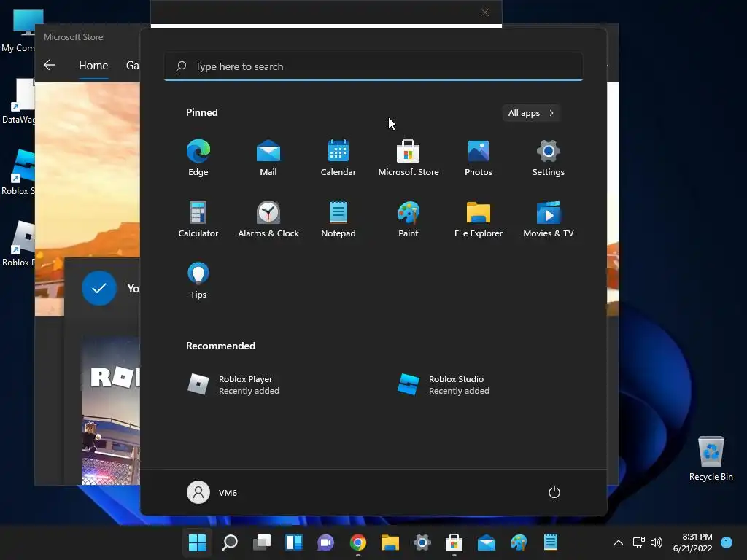747x560 pixels.
Task: Launch Mail from pinned apps
Action: tap(268, 158)
